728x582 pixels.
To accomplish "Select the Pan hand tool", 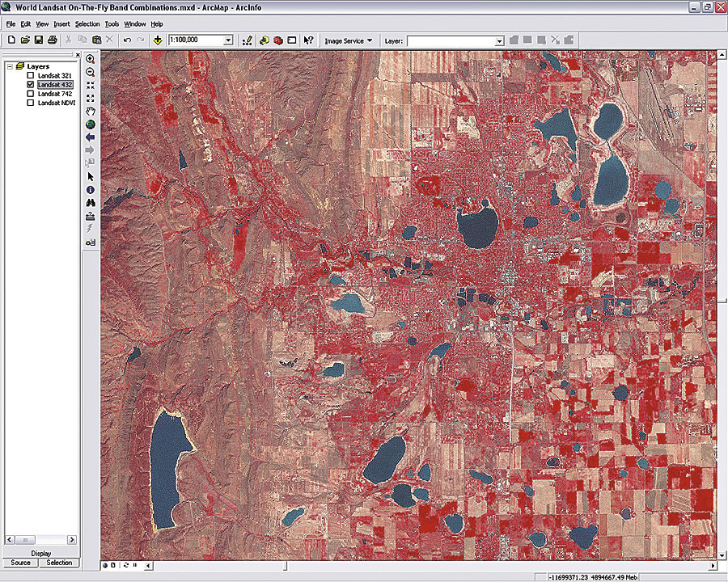I will click(91, 111).
